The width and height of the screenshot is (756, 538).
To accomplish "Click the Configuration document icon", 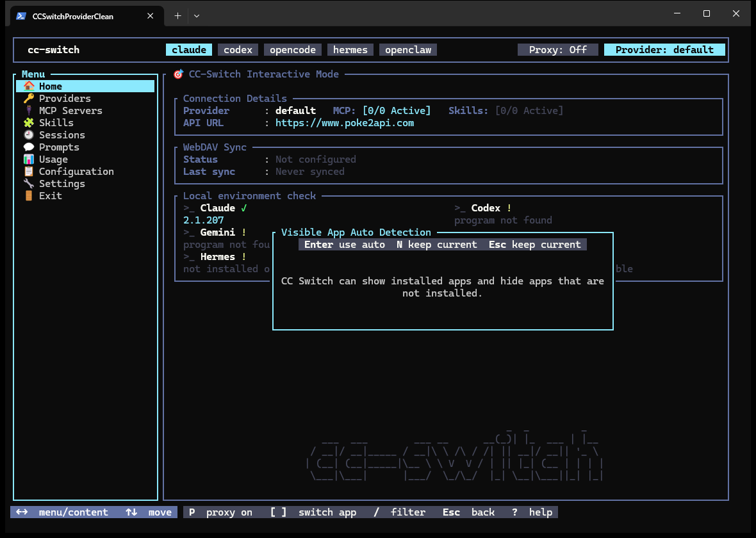I will (x=29, y=171).
